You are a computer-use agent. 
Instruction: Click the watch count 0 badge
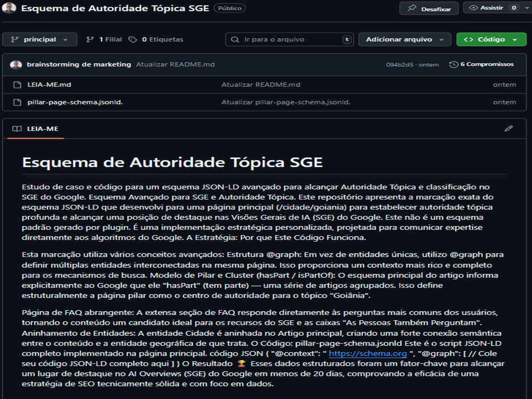(514, 7)
